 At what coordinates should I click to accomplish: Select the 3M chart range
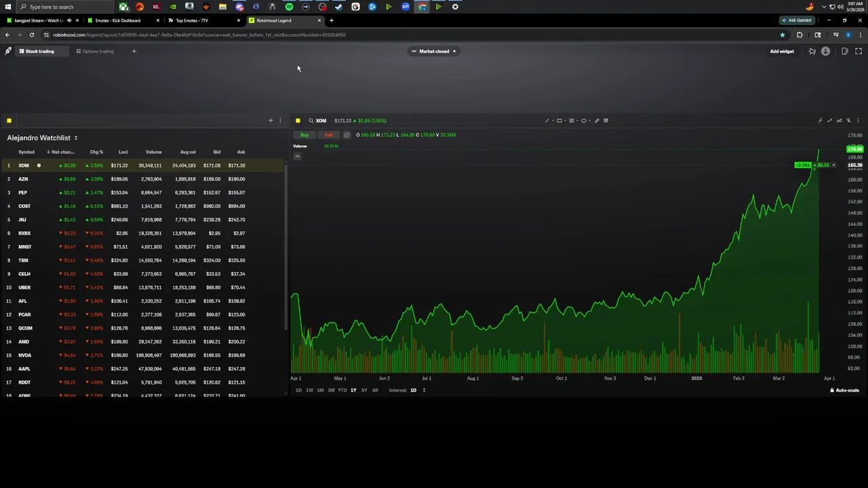[331, 390]
